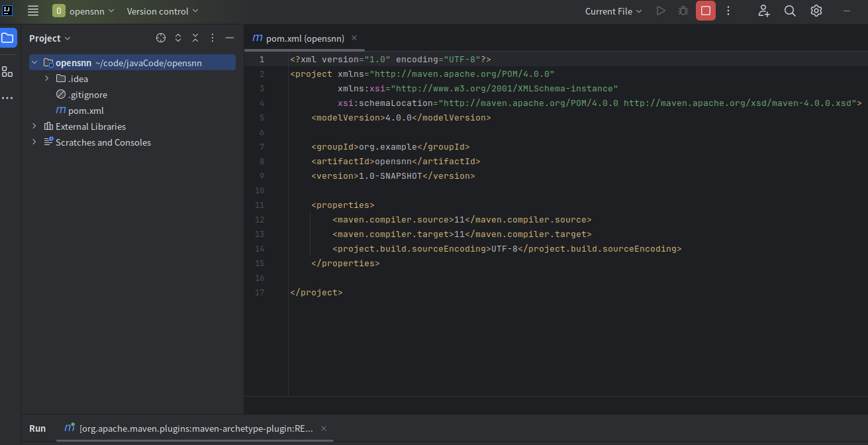Expand the .idea folder
Viewport: 868px width, 445px height.
[47, 79]
